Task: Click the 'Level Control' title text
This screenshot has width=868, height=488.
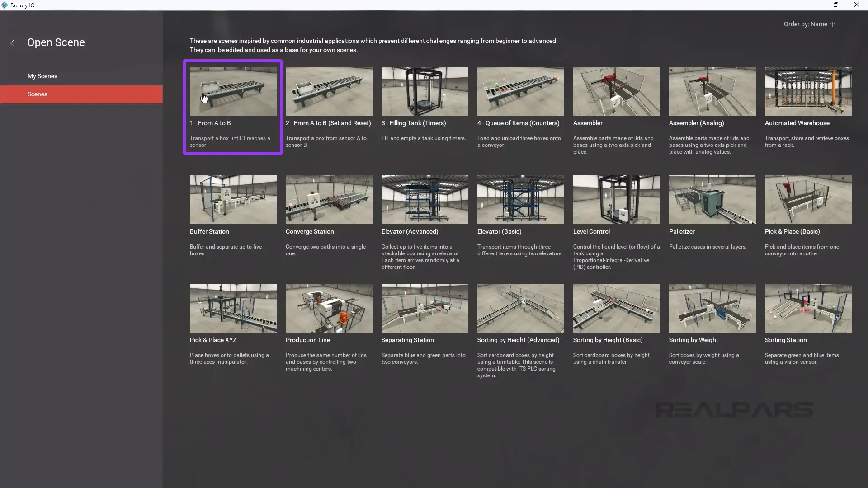Action: [x=591, y=231]
